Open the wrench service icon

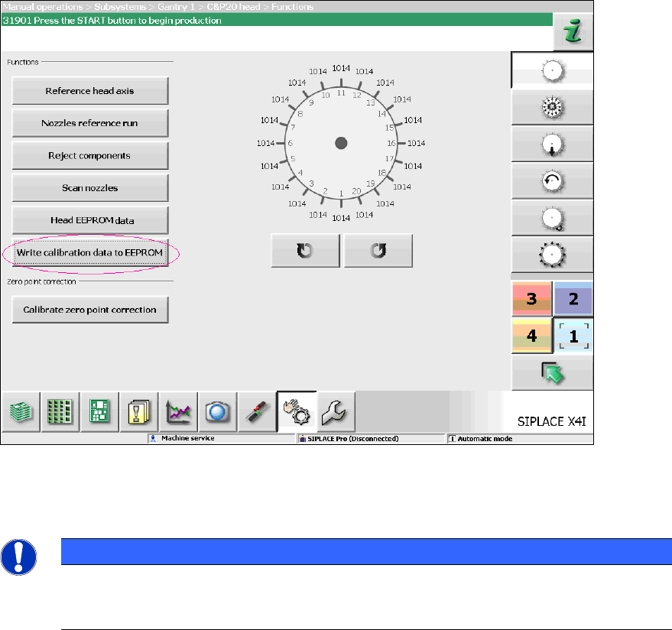coord(336,412)
